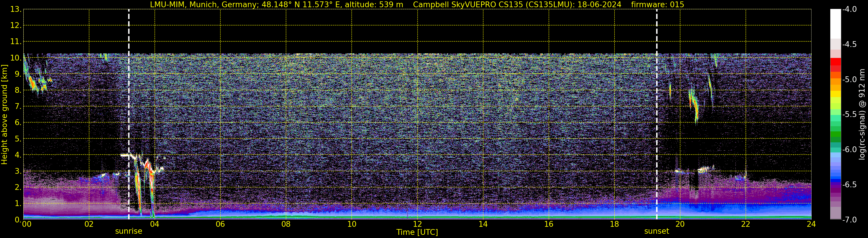Image resolution: width=868 pixels, height=238 pixels.
Task: Click the height axis tick label 7.
Action: [18, 106]
